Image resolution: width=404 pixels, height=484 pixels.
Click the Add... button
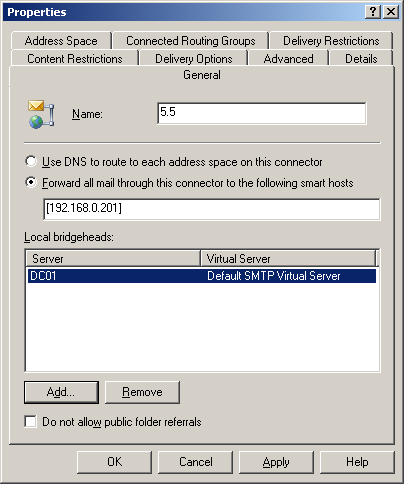coord(61,392)
